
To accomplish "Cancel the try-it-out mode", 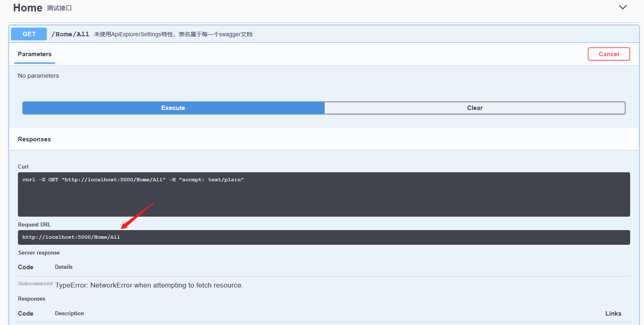I will (609, 54).
